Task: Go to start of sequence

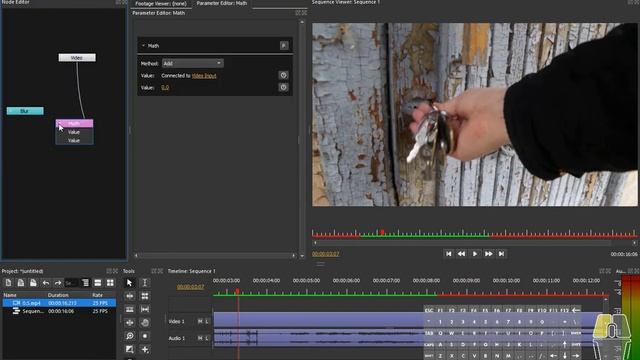Action: tap(448, 254)
